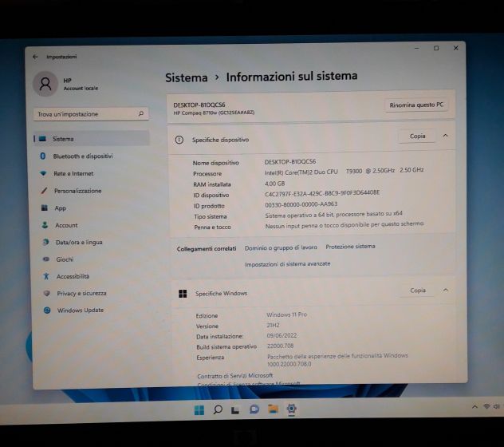The height and width of the screenshot is (447, 504).
Task: Focus the 'Trova un'impostazione' search field
Action: (91, 114)
